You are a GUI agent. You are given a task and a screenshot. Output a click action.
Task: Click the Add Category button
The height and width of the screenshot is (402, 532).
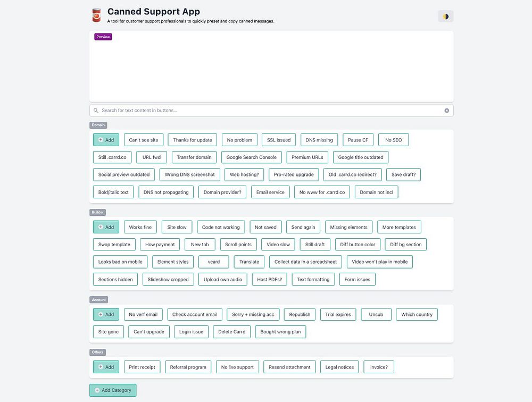click(x=113, y=390)
